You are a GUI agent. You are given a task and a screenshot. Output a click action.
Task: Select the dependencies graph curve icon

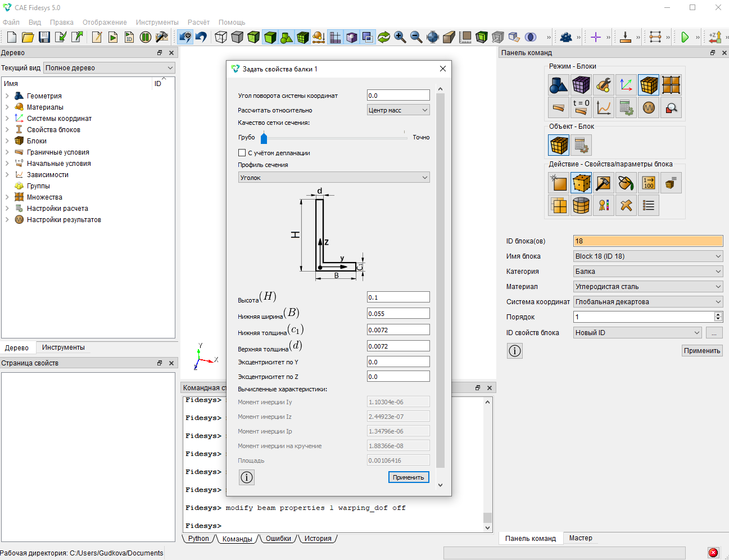[x=604, y=107]
